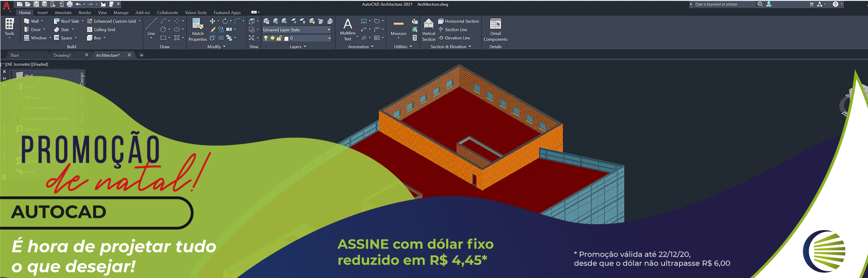Click the NE Isometric viewport label
Image resolution: width=868 pixels, height=278 pixels.
point(19,64)
